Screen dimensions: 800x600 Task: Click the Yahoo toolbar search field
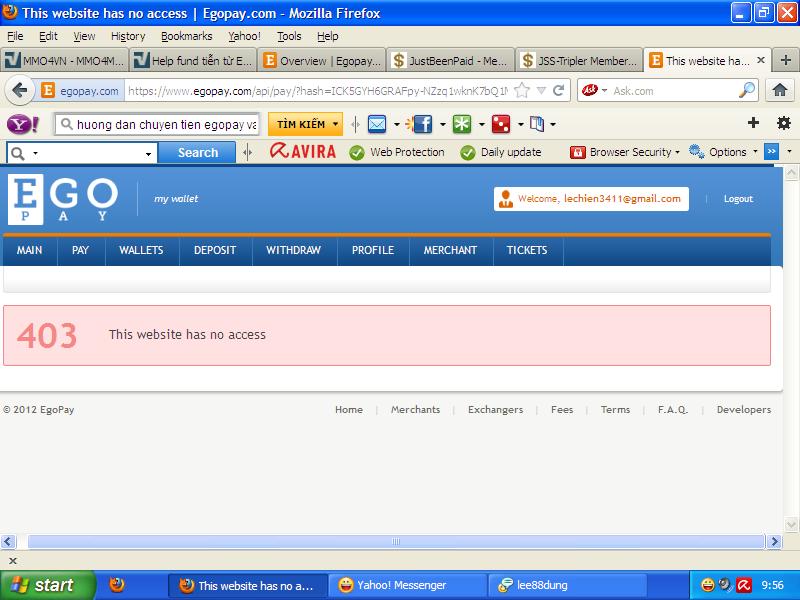tap(157, 124)
